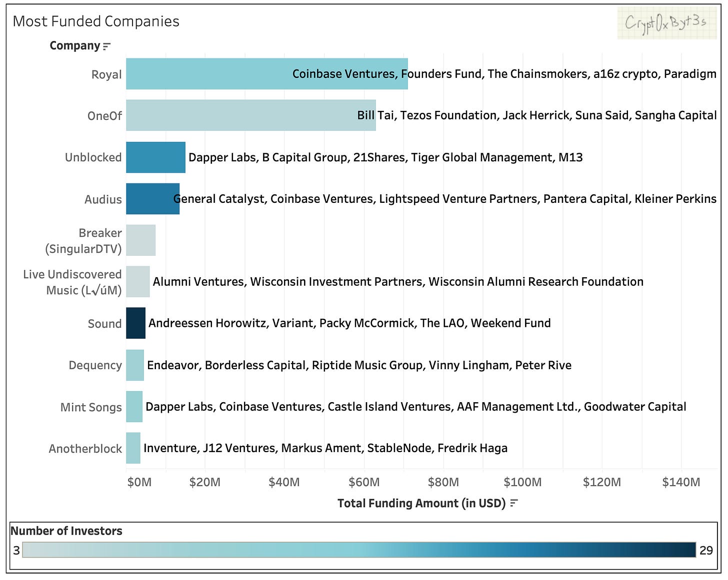Click Royal's investor list starting Coinbase Ventures
Viewport: 728px width, 580px height.
point(504,74)
